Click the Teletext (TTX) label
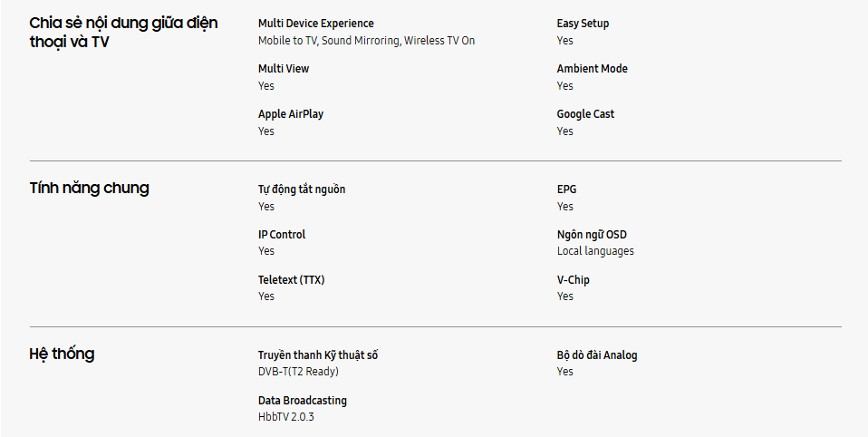 pos(291,280)
